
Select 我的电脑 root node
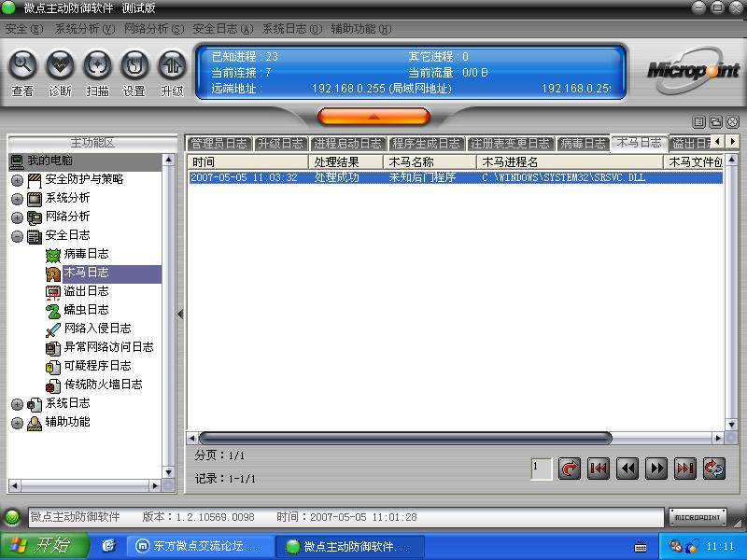[x=50, y=161]
